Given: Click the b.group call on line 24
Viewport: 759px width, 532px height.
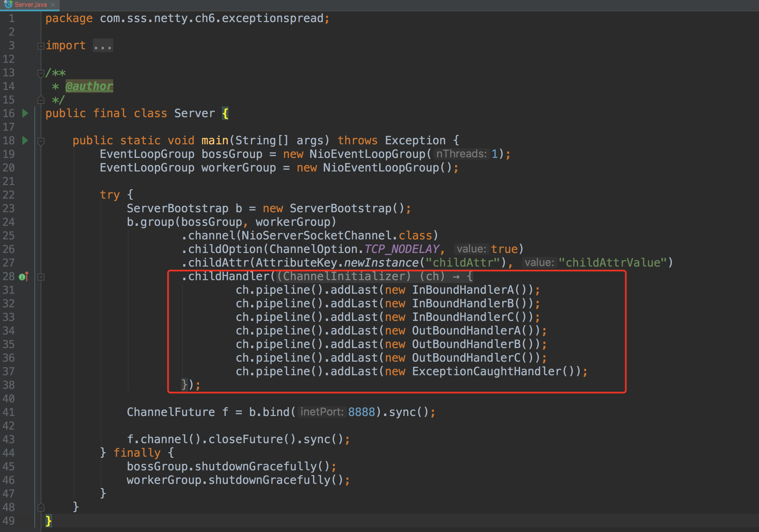Looking at the screenshot, I should click(150, 222).
